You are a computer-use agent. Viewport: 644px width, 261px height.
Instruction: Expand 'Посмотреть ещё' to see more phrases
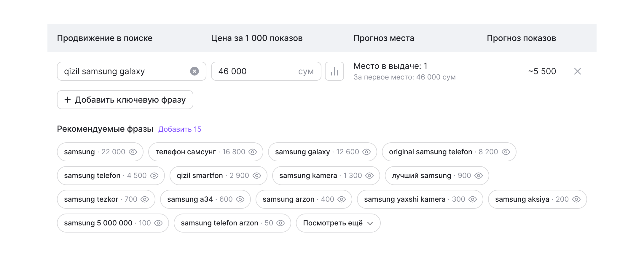pos(338,223)
